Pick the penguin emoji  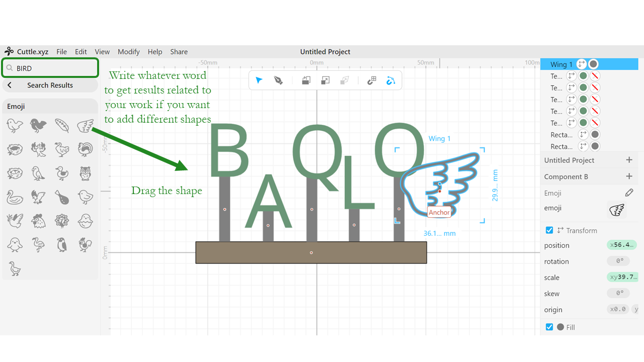(x=62, y=245)
